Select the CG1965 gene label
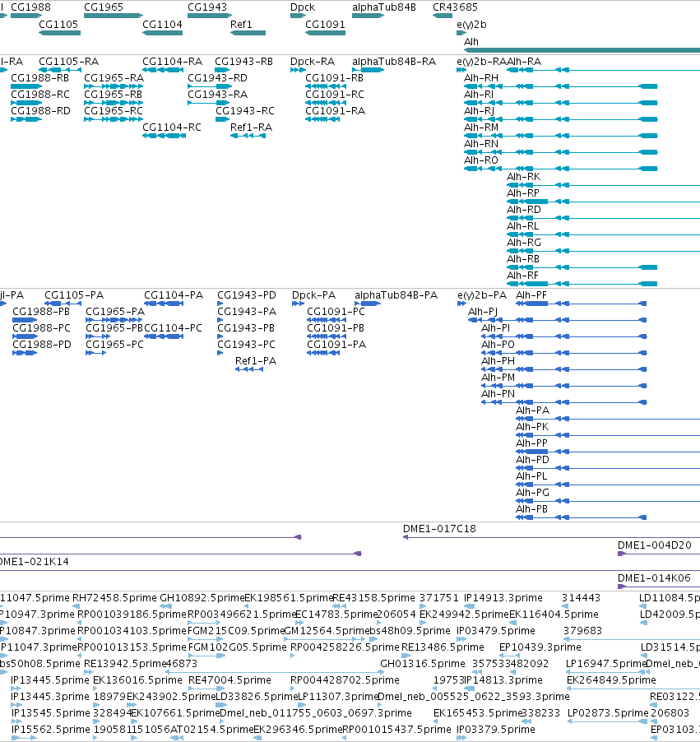 coord(104,7)
